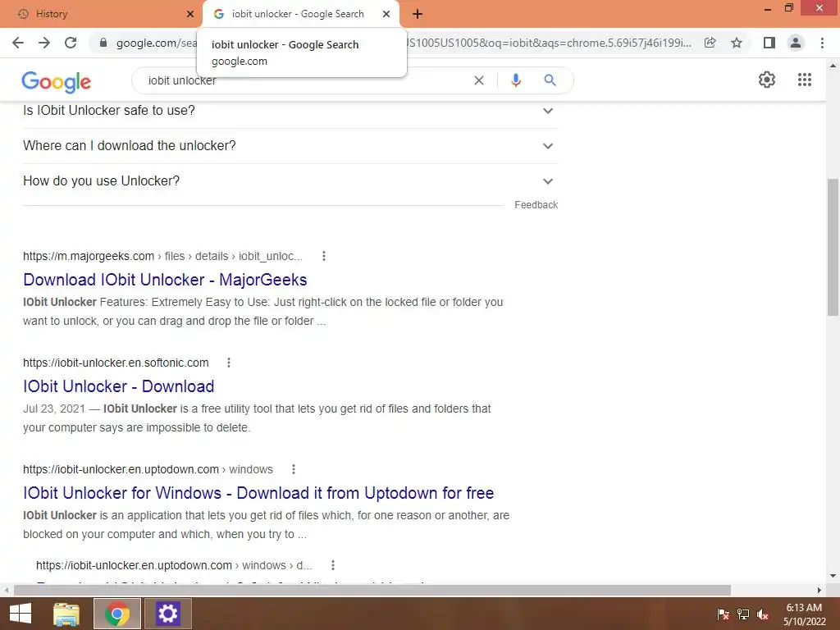Open File Explorer from taskbar
Viewport: 840px width, 630px height.
pos(66,614)
